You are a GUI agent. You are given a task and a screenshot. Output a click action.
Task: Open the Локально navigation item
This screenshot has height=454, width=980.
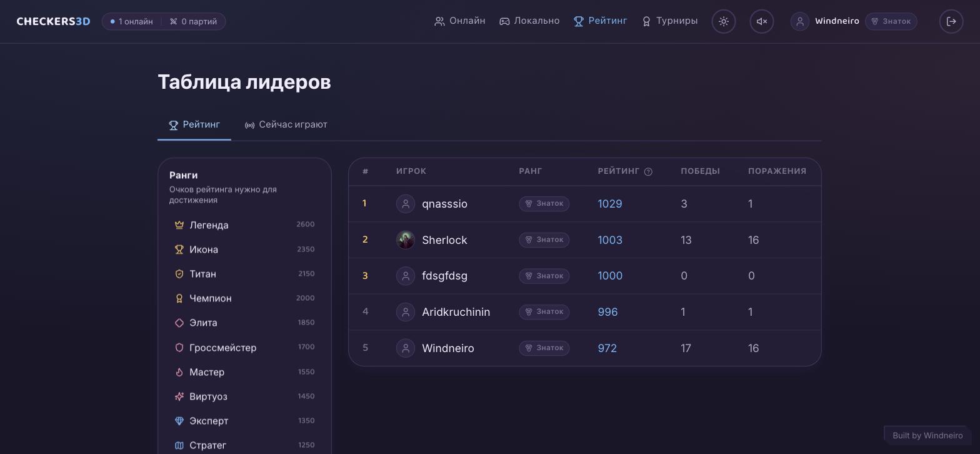[x=529, y=21]
